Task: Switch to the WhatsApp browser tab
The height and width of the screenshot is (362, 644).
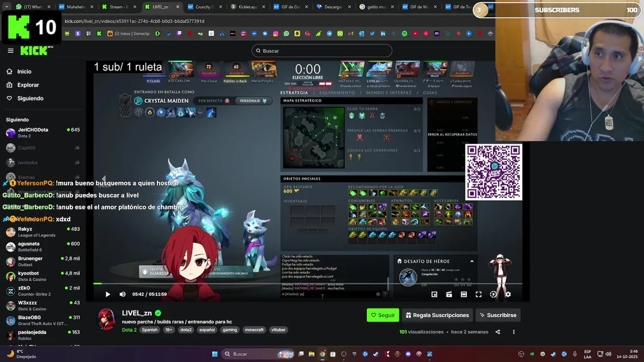Action: [x=32, y=7]
